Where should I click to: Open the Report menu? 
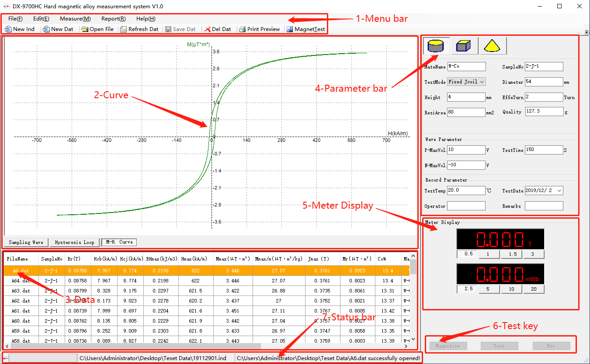click(x=114, y=19)
